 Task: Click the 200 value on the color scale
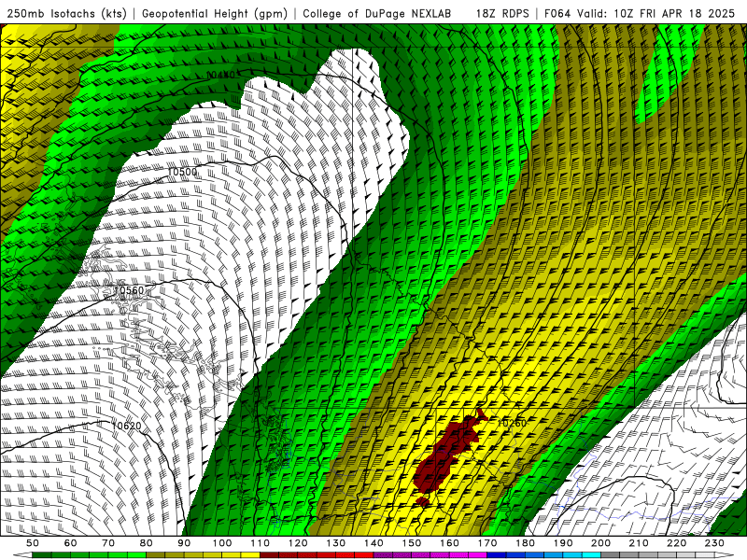click(600, 543)
